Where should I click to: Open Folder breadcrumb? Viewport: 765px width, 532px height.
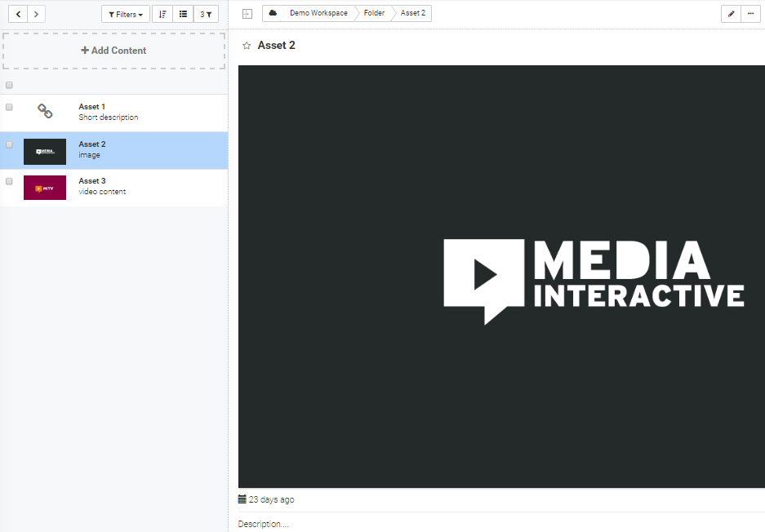point(374,13)
